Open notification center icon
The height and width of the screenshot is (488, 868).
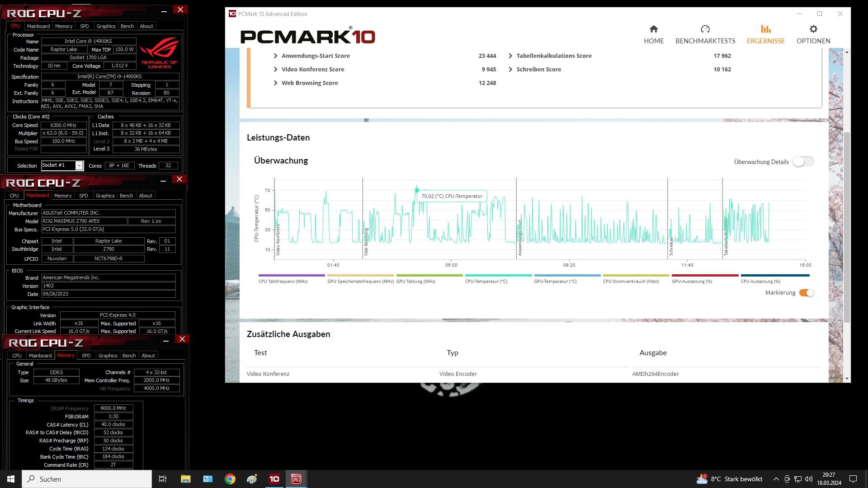coord(853,479)
